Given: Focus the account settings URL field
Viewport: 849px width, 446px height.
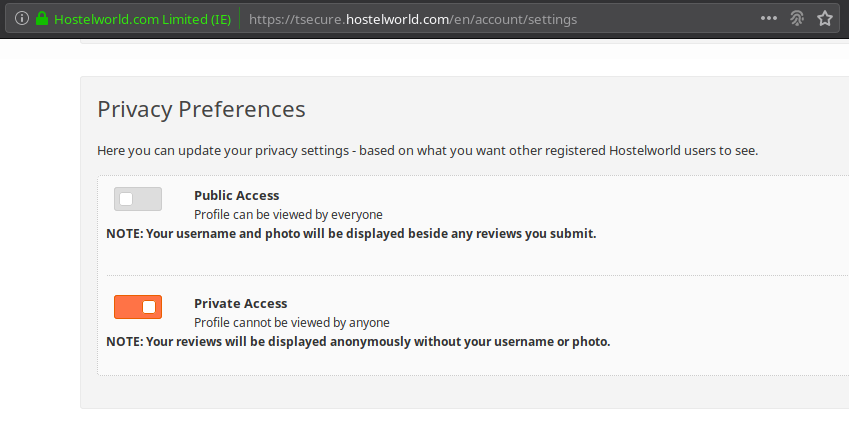Looking at the screenshot, I should click(x=498, y=19).
